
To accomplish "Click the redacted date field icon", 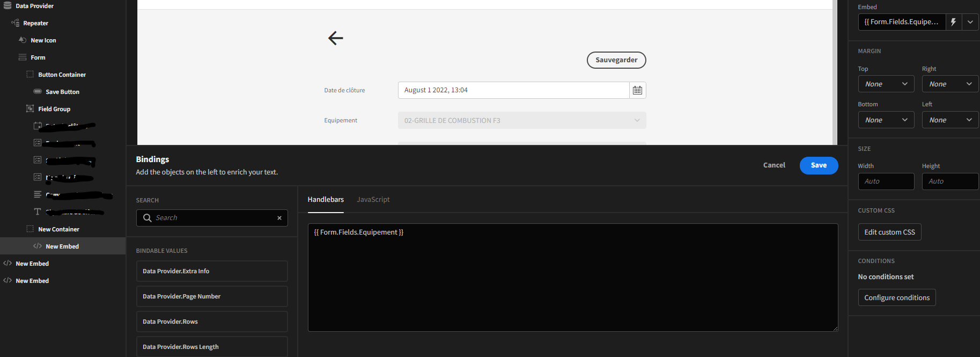I will point(38,126).
